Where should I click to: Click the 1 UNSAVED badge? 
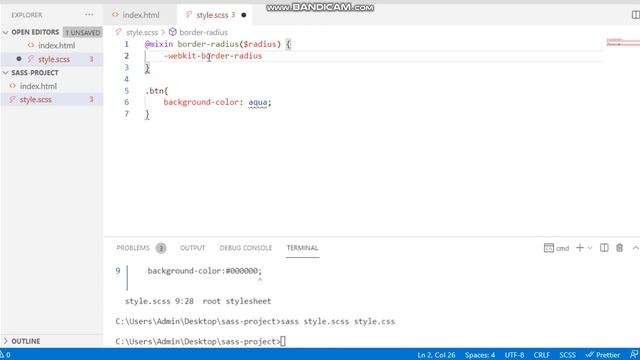point(82,32)
